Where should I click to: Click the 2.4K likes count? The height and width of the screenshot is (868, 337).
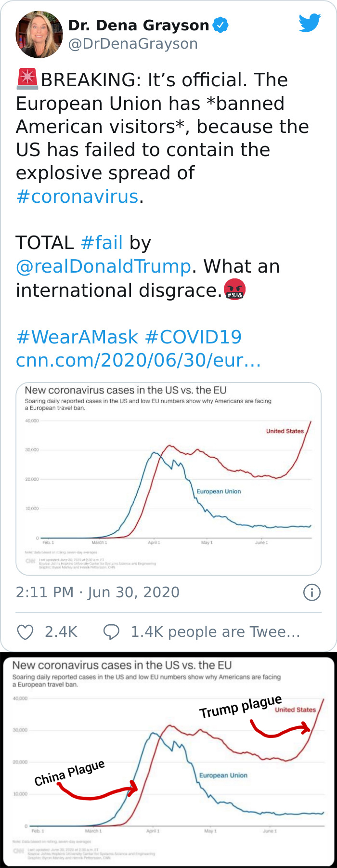(61, 631)
